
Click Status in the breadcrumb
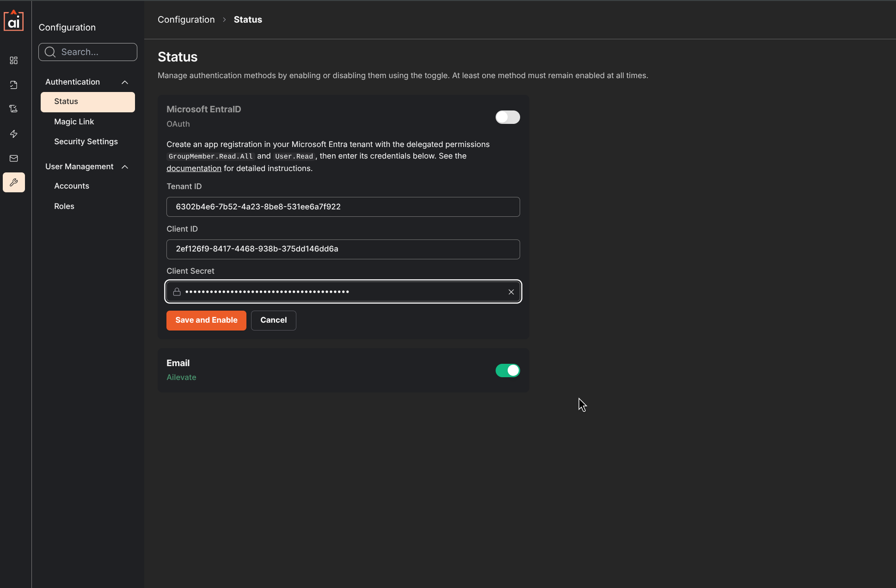tap(248, 19)
